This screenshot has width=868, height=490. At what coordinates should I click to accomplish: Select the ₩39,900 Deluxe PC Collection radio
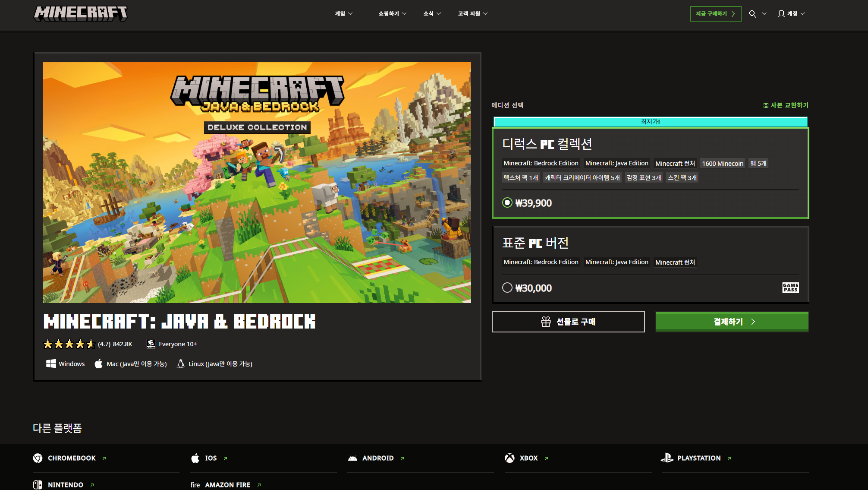tap(507, 203)
